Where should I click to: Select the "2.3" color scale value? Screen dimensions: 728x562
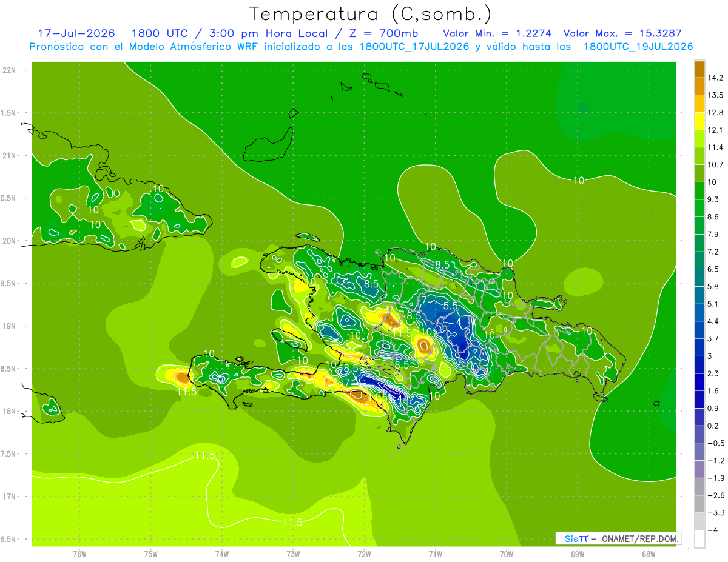tap(714, 373)
